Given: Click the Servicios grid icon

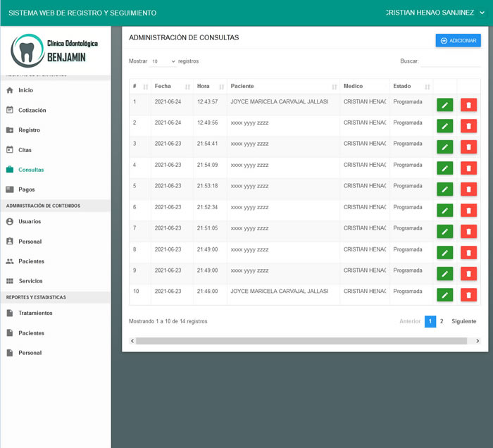Looking at the screenshot, I should tap(10, 281).
